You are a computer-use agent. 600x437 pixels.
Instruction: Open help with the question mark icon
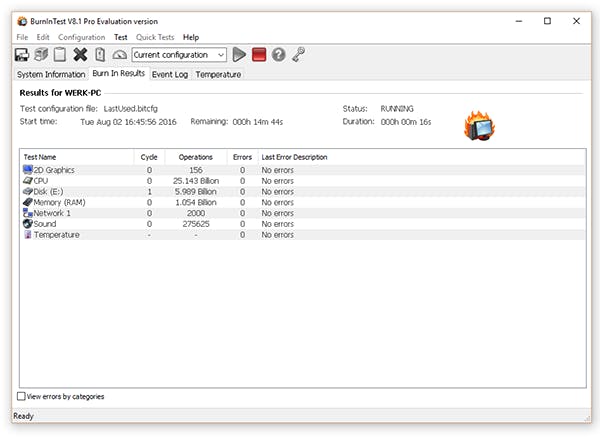pos(279,55)
